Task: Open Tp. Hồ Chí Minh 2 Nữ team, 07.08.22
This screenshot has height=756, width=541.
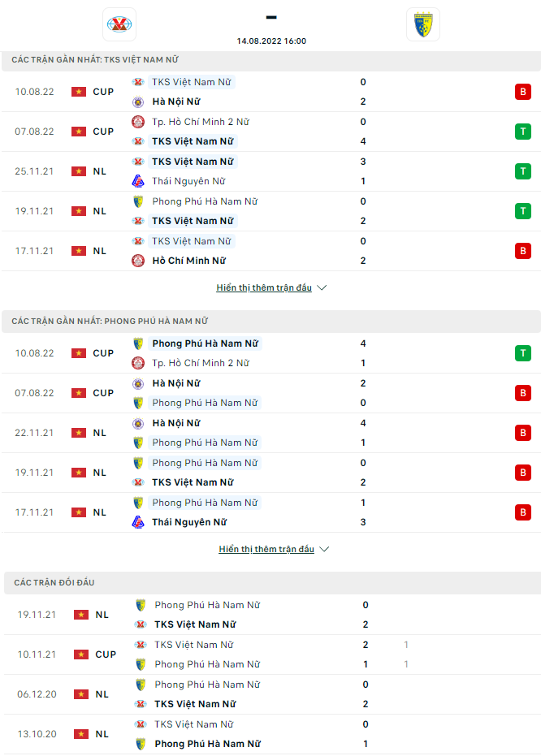Action: point(201,122)
